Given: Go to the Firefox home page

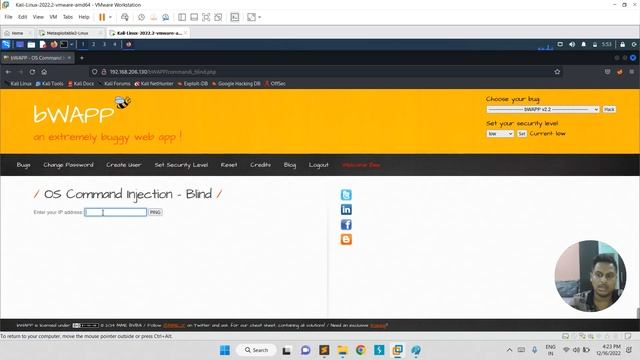Looking at the screenshot, I should click(44, 72).
